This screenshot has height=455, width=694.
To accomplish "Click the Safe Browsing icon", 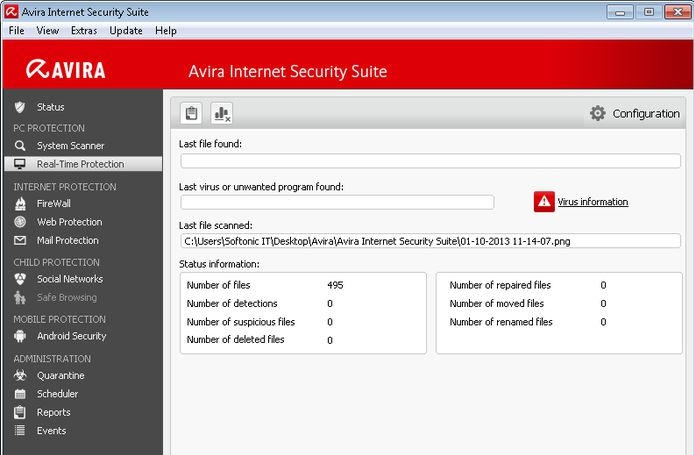I will 19,297.
